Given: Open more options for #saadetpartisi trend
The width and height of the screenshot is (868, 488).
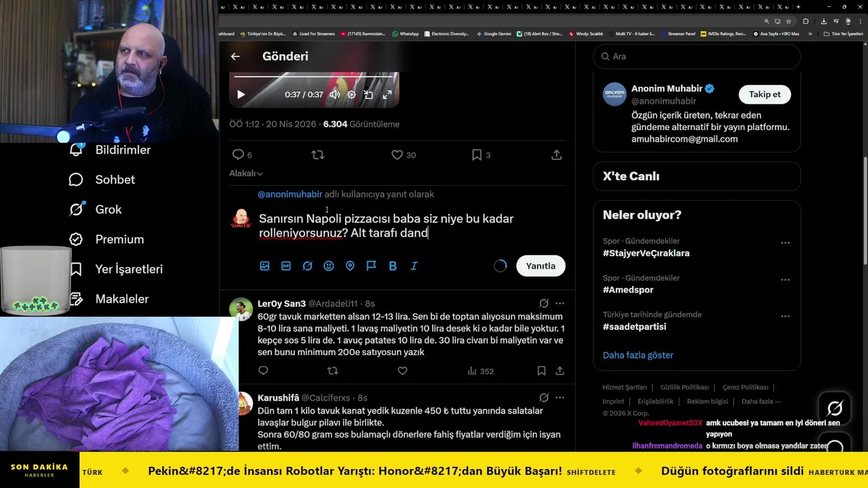Looking at the screenshot, I should [x=785, y=316].
